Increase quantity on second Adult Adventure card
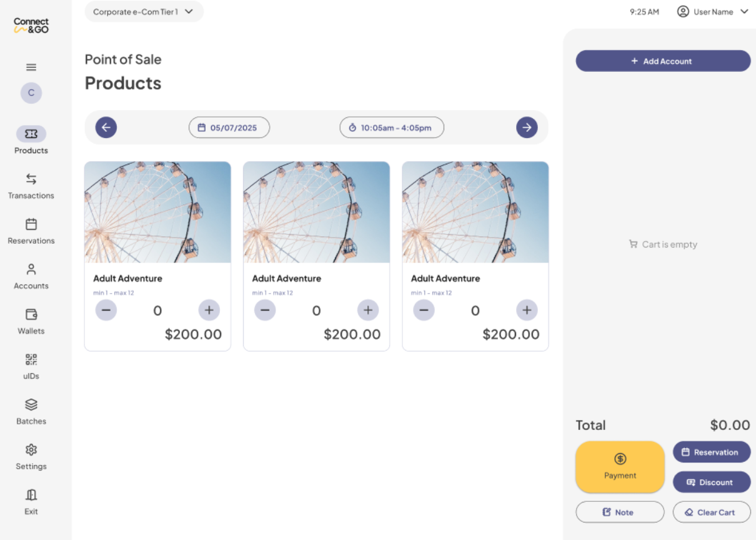The width and height of the screenshot is (756, 540). 368,310
